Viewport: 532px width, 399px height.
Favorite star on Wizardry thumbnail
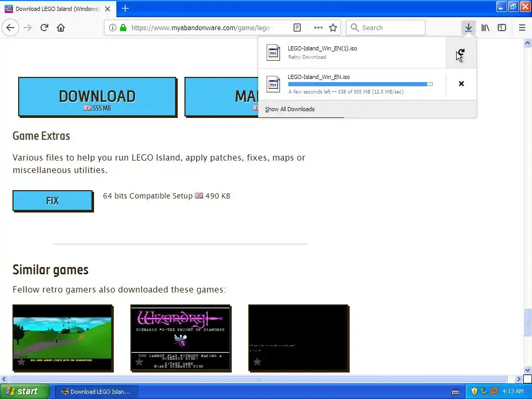coord(139,362)
